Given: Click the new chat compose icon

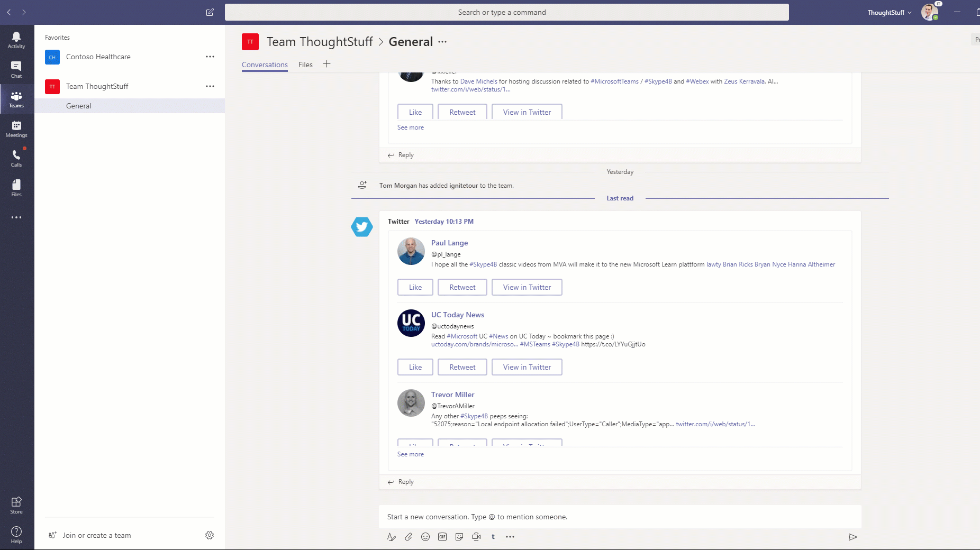Looking at the screenshot, I should (210, 12).
